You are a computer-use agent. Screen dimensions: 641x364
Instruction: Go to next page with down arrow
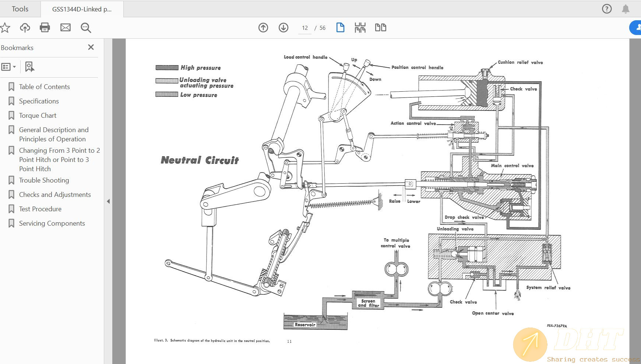tap(283, 28)
